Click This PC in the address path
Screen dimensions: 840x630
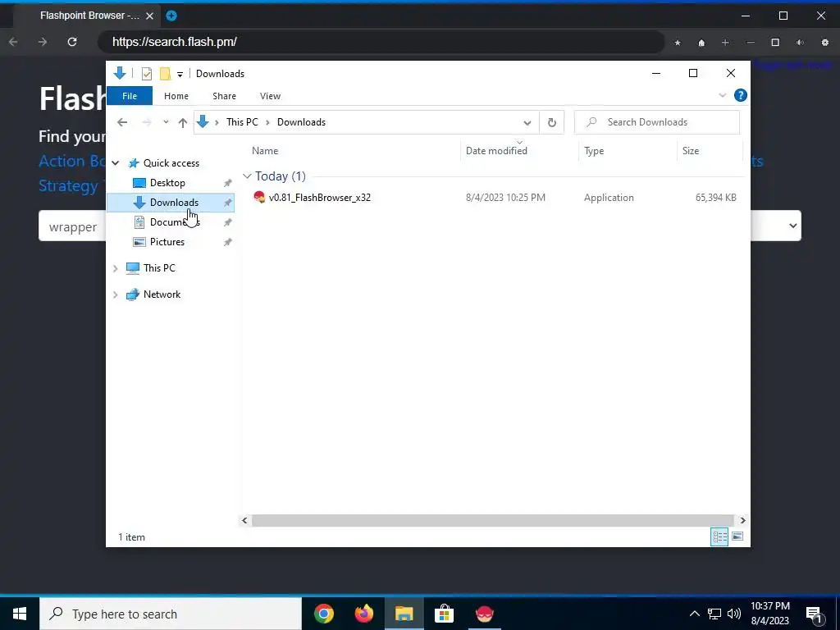point(242,122)
